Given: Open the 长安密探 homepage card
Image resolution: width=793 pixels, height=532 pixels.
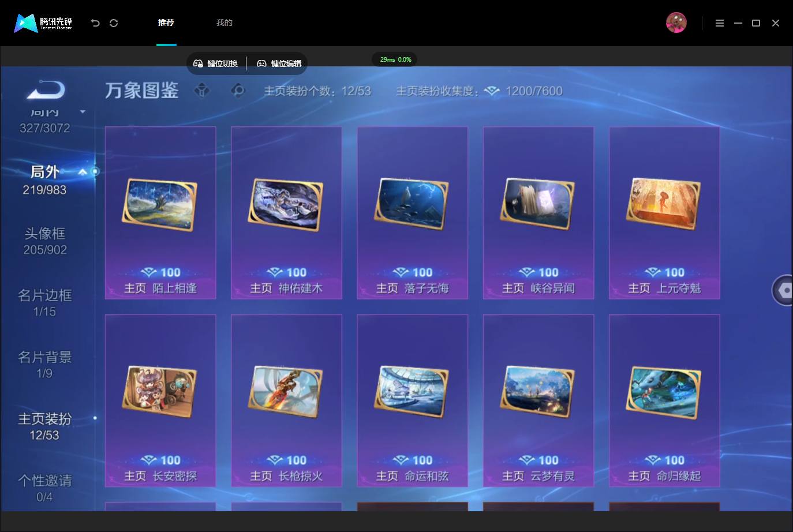Looking at the screenshot, I should pos(160,400).
